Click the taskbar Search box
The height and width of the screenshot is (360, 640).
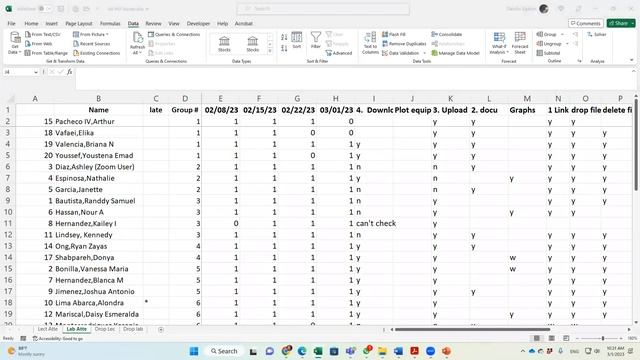point(224,351)
